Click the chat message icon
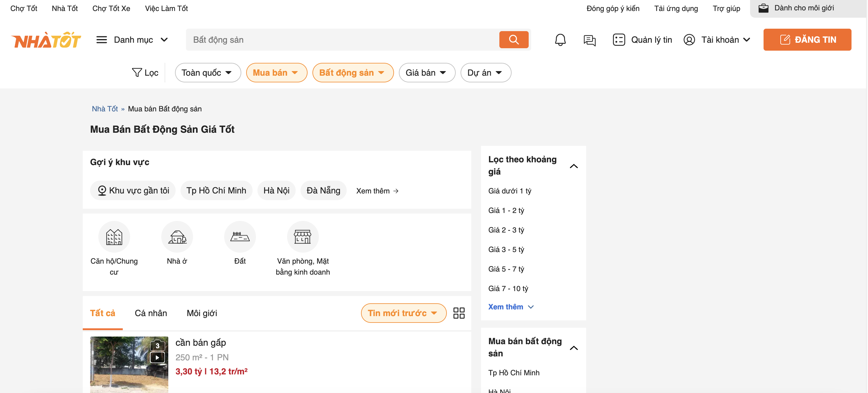868x393 pixels. pyautogui.click(x=589, y=40)
